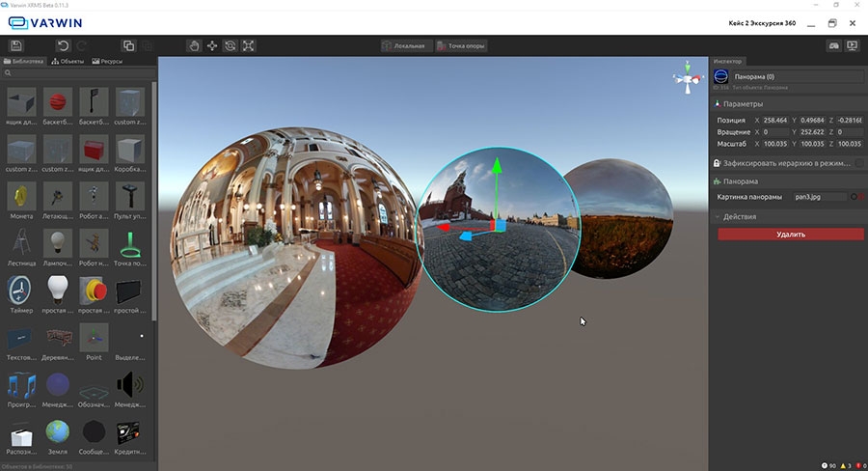The height and width of the screenshot is (471, 868).
Task: Click the Position X value field
Action: [771, 120]
